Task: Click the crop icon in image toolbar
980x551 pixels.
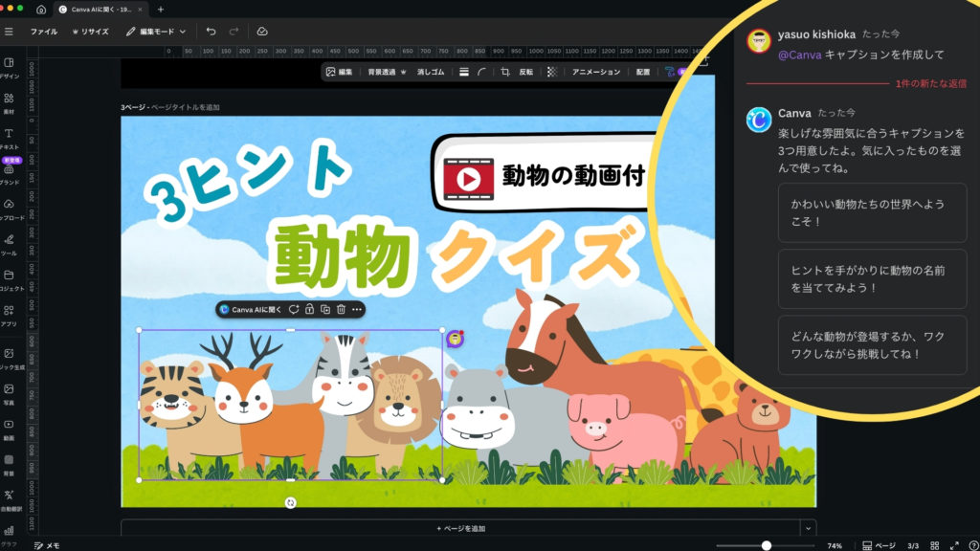Action: tap(504, 72)
